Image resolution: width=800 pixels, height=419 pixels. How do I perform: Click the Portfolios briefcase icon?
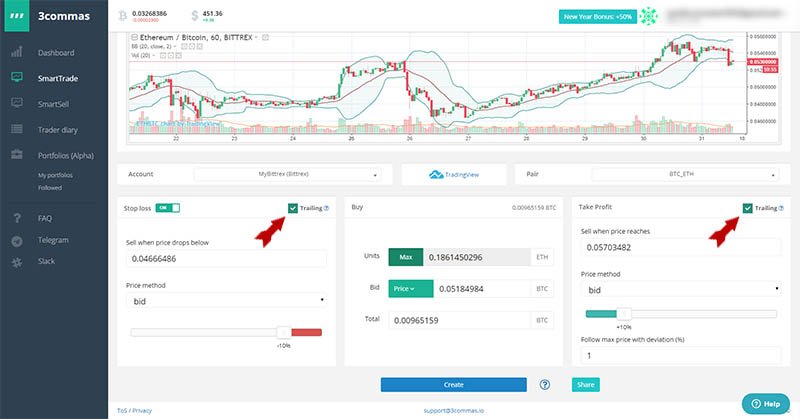point(17,154)
